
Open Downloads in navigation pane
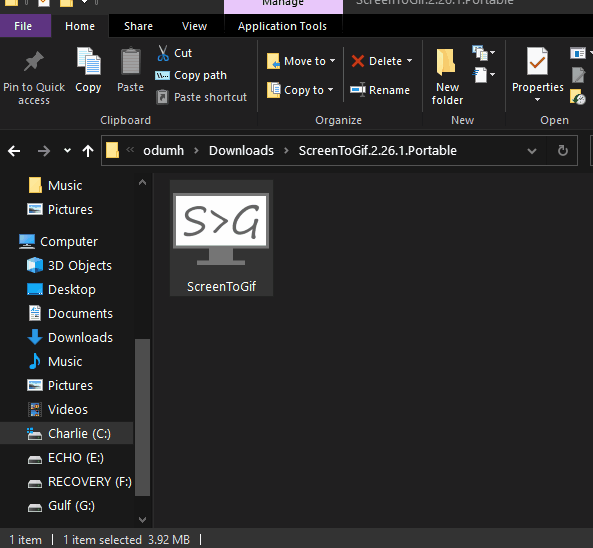[x=71, y=337]
